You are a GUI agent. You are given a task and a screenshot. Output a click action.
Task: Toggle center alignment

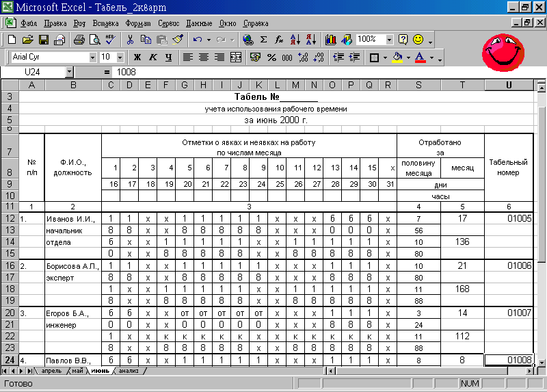click(204, 57)
